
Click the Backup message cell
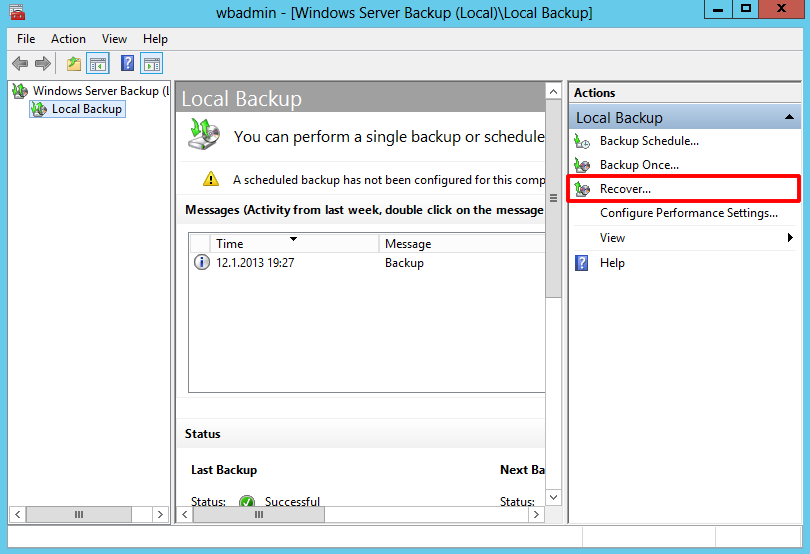[404, 263]
